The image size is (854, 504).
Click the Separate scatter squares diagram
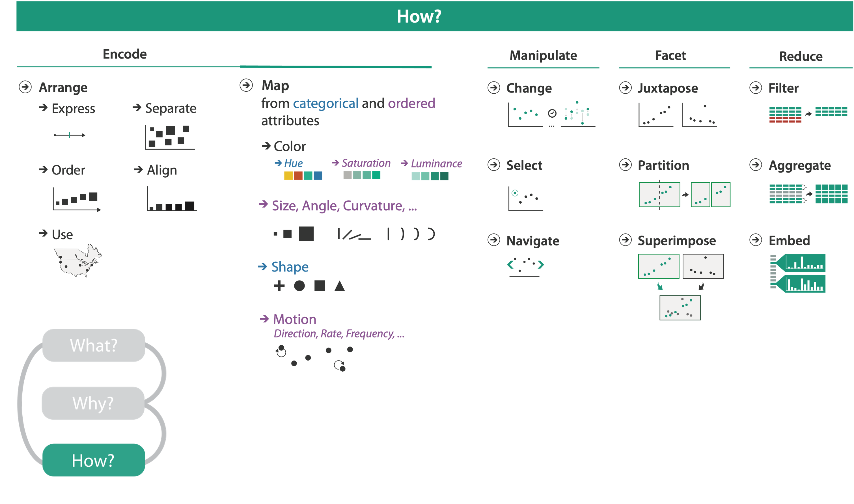coord(170,137)
